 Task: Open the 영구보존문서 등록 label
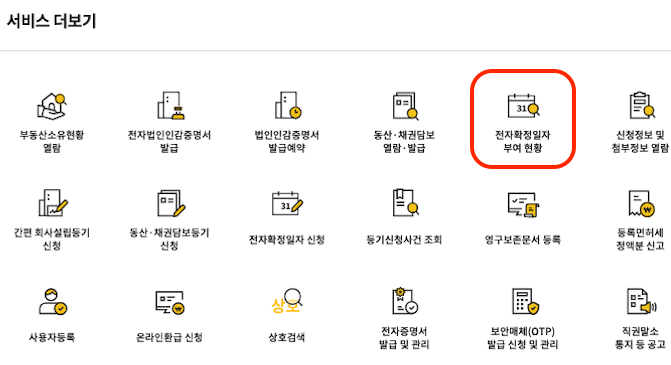click(523, 240)
